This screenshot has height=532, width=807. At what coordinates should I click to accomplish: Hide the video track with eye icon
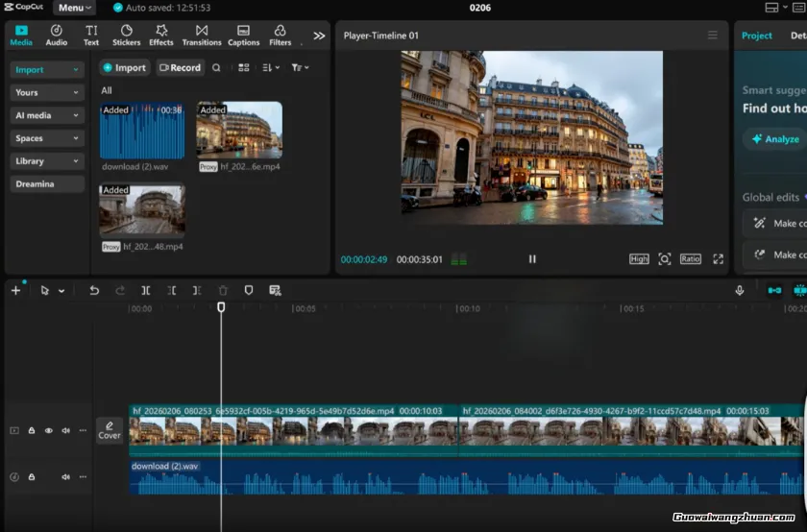[49, 431]
